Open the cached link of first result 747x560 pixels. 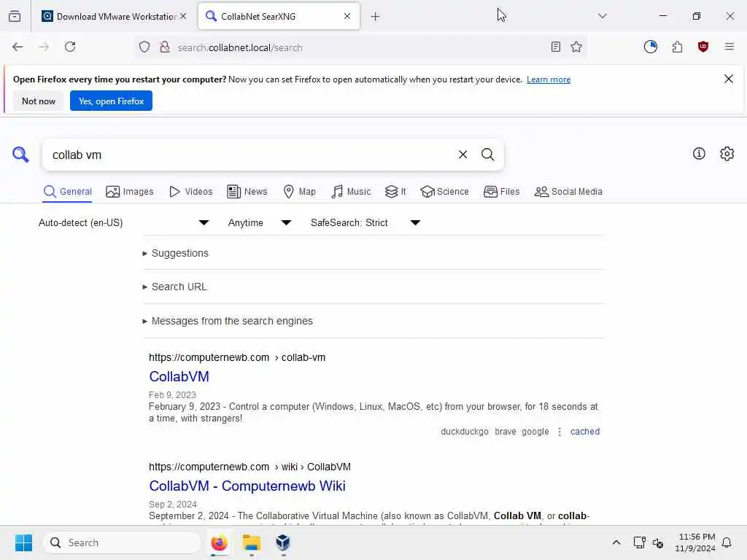[x=585, y=432]
